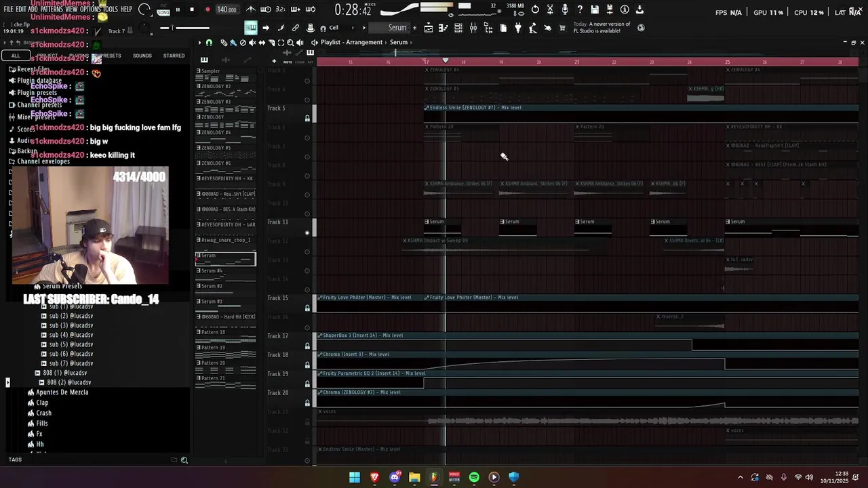
Task: Select the playlist mute tool
Action: click(x=252, y=43)
